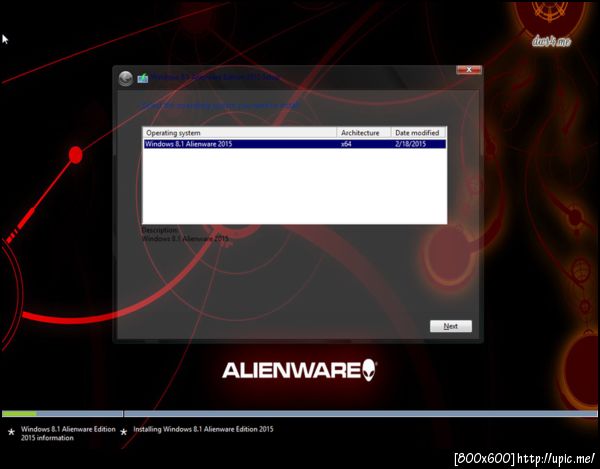Click the Next button
600x469 pixels.
click(451, 326)
